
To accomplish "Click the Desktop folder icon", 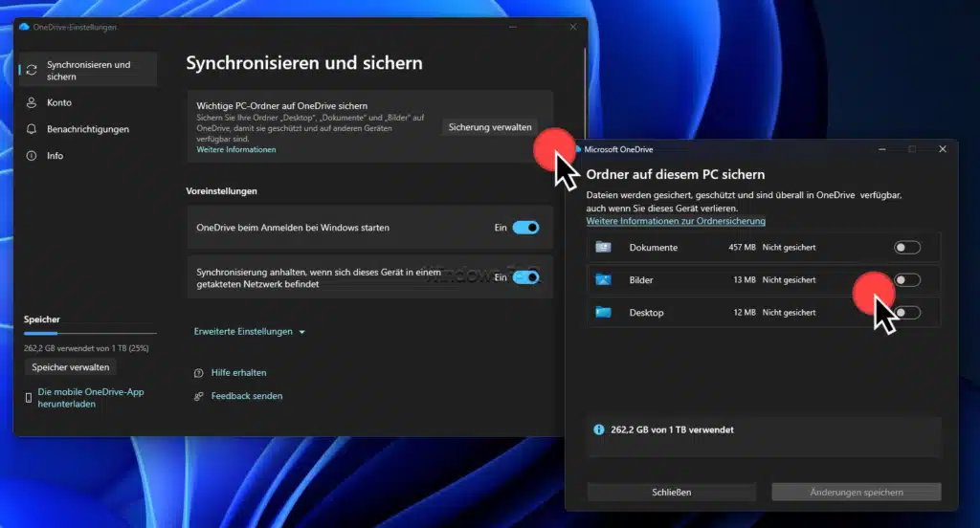I will [603, 312].
